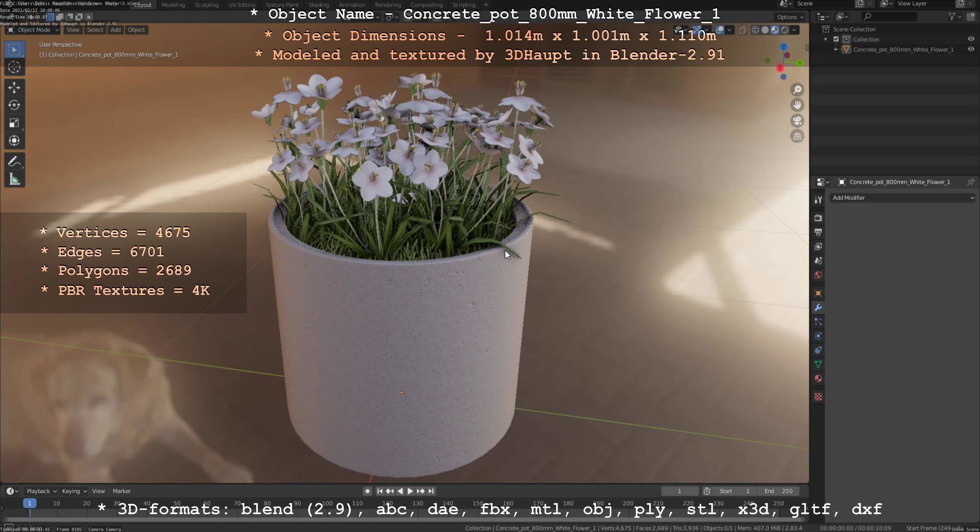Expand Concrete_pot_800mm_White_Flower_1 in the outliner
The image size is (980, 532).
point(836,50)
